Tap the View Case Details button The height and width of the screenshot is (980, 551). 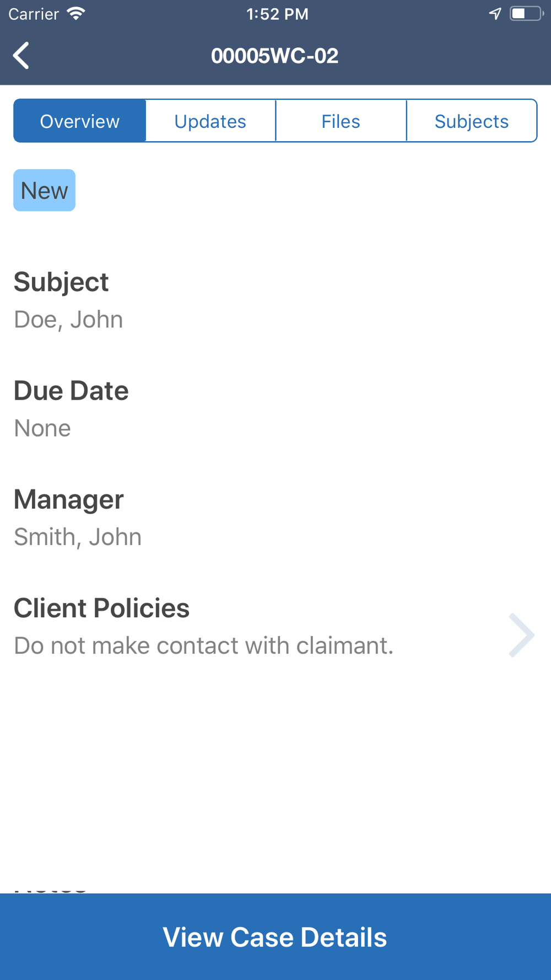click(275, 937)
